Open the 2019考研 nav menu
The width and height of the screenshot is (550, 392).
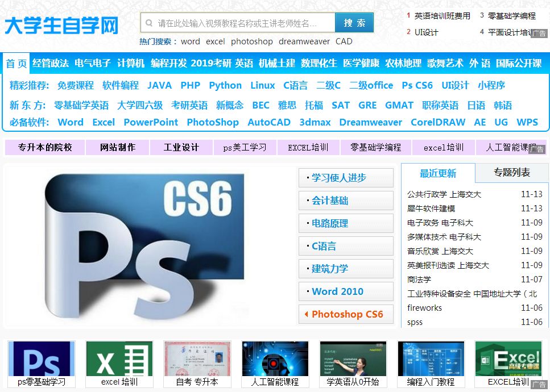tap(211, 63)
